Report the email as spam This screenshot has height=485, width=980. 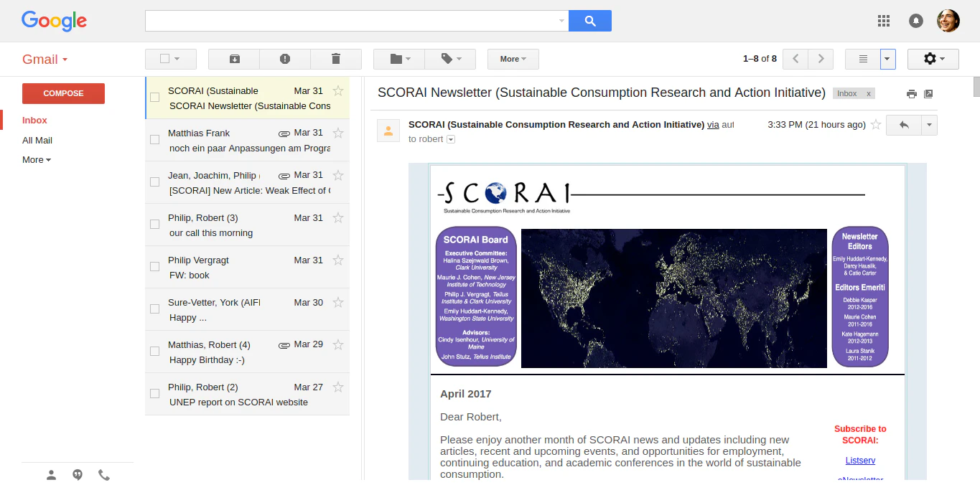pos(285,59)
